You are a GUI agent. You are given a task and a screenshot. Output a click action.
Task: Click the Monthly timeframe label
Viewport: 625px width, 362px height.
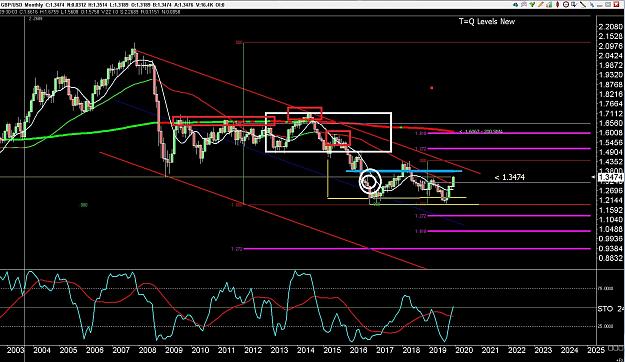coord(34,5)
